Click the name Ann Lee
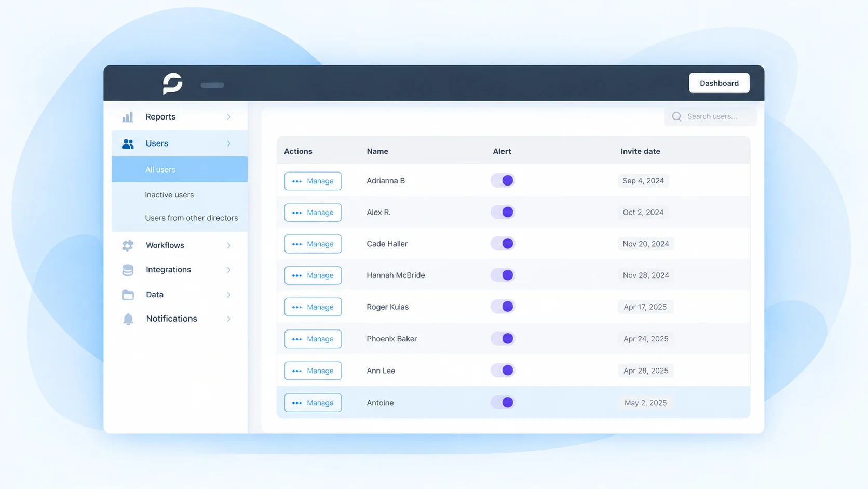This screenshot has height=489, width=868. coord(381,371)
